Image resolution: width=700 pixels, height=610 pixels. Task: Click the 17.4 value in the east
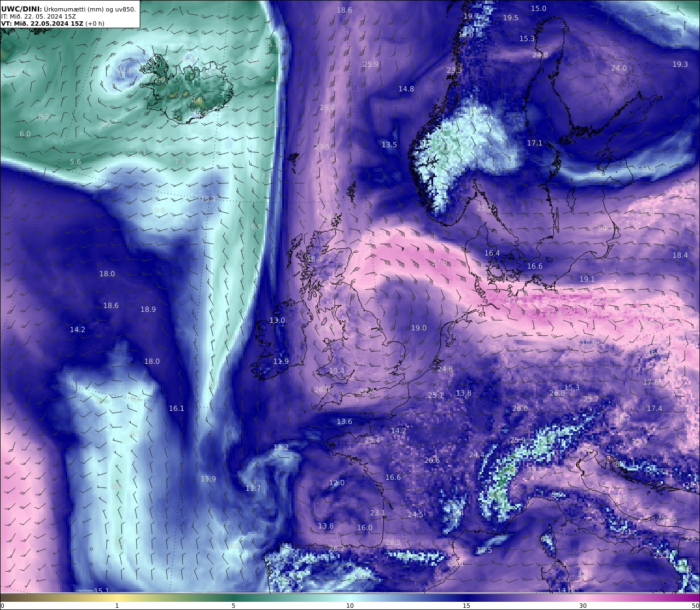point(655,408)
